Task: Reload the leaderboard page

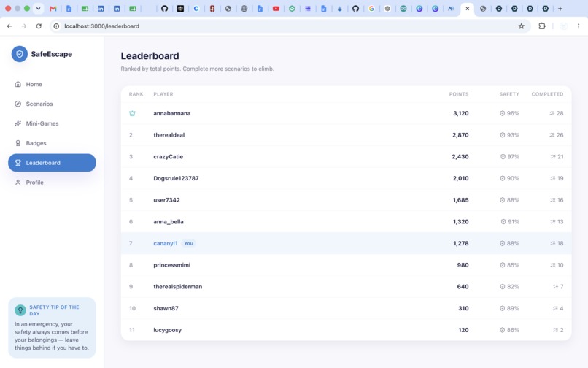Action: click(x=39, y=26)
